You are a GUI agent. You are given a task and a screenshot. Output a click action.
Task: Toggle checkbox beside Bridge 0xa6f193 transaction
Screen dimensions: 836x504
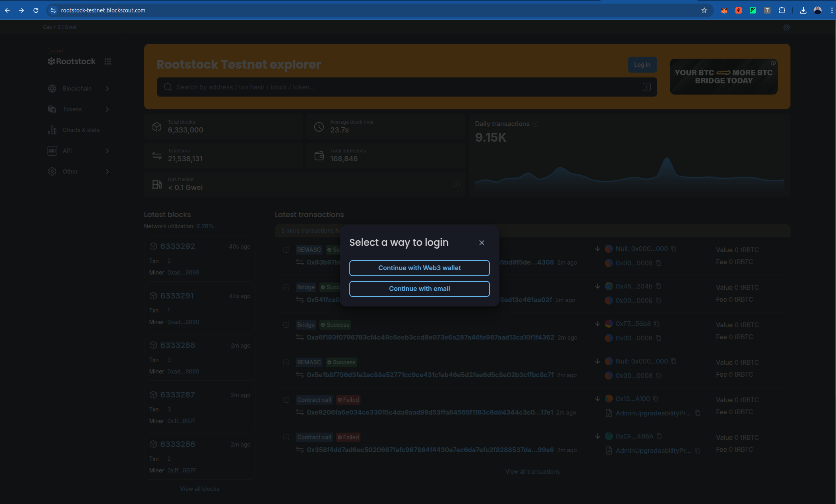[286, 325]
